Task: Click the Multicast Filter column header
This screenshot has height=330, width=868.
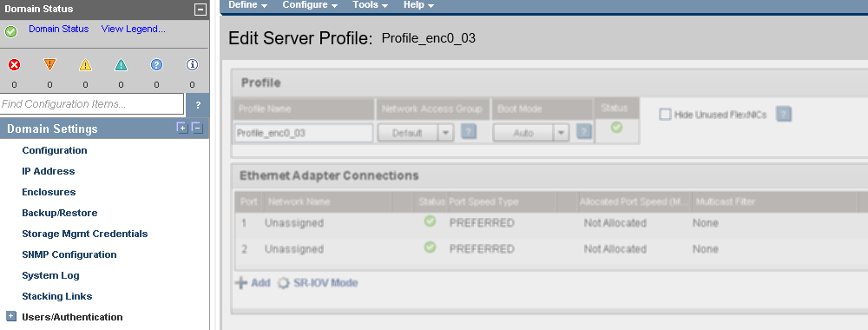Action: [x=726, y=202]
